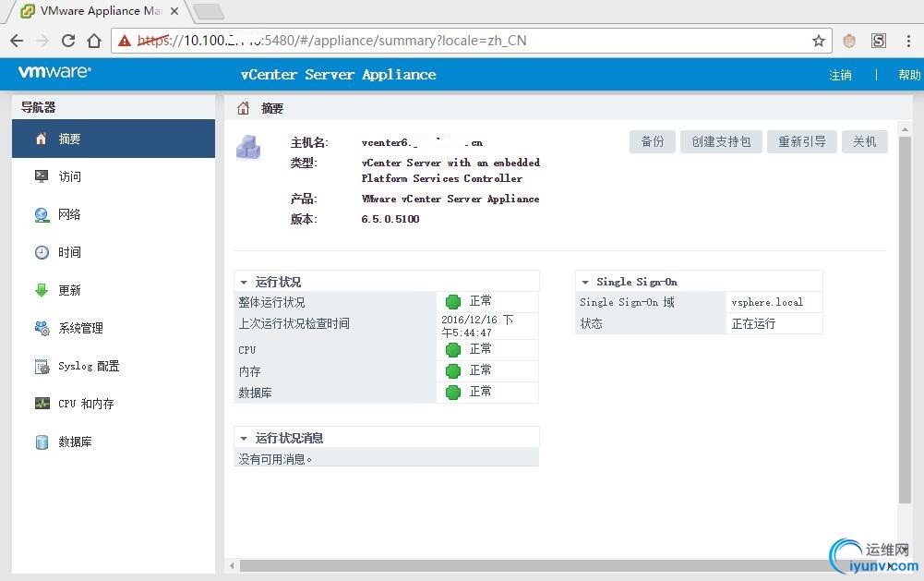The height and width of the screenshot is (581, 924).
Task: Click the house icon in the 摘要 breadcrumb header
Action: pos(244,108)
